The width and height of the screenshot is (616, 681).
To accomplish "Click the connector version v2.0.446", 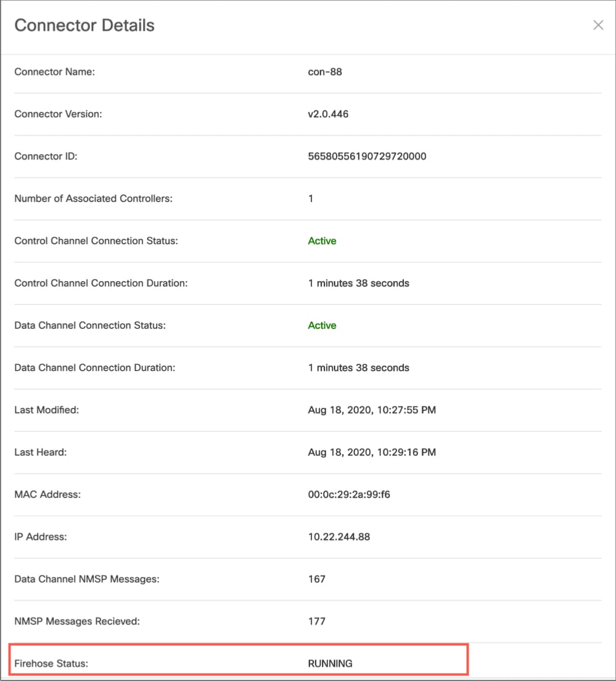I will point(328,114).
